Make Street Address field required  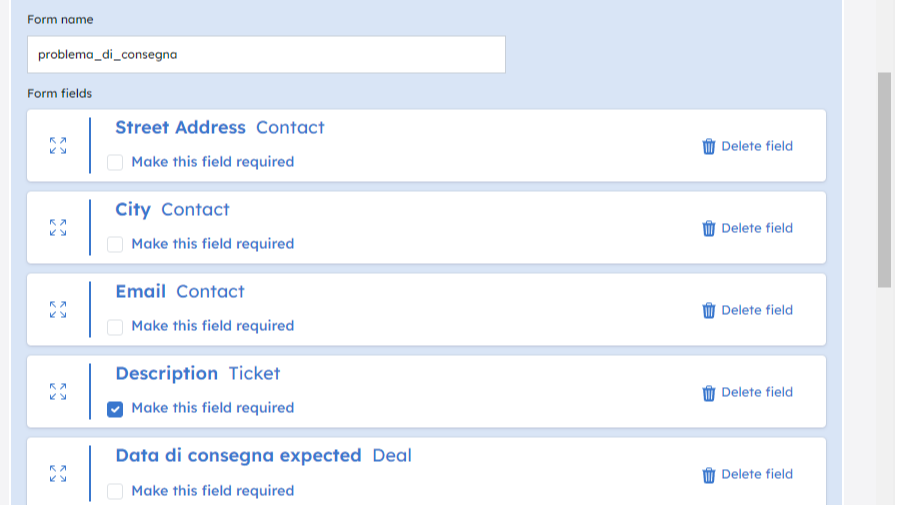coord(115,162)
